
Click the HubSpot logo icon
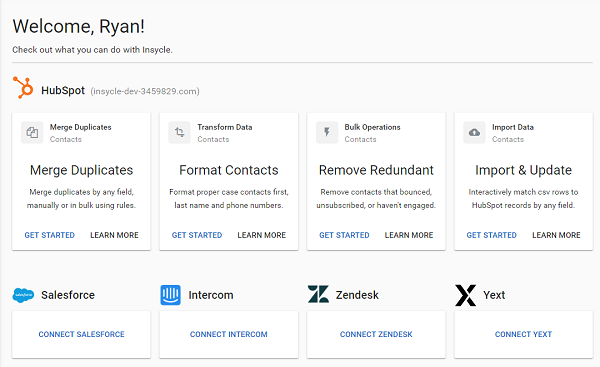(x=23, y=87)
